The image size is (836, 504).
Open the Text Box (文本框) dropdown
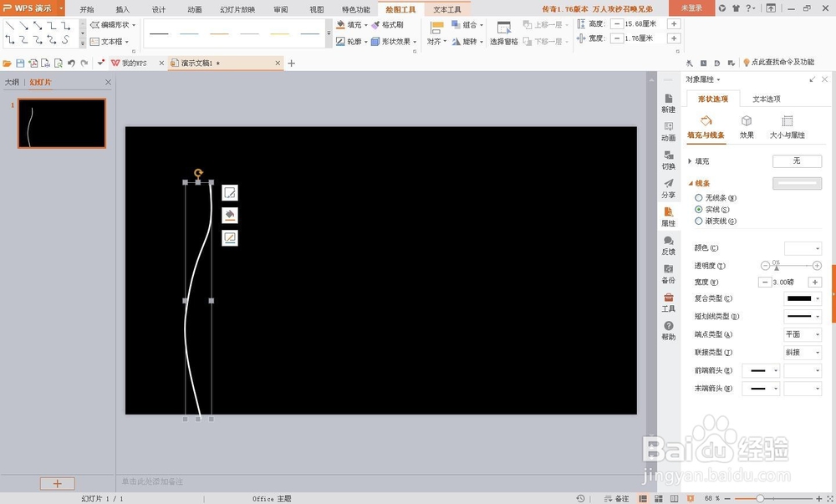[x=110, y=41]
